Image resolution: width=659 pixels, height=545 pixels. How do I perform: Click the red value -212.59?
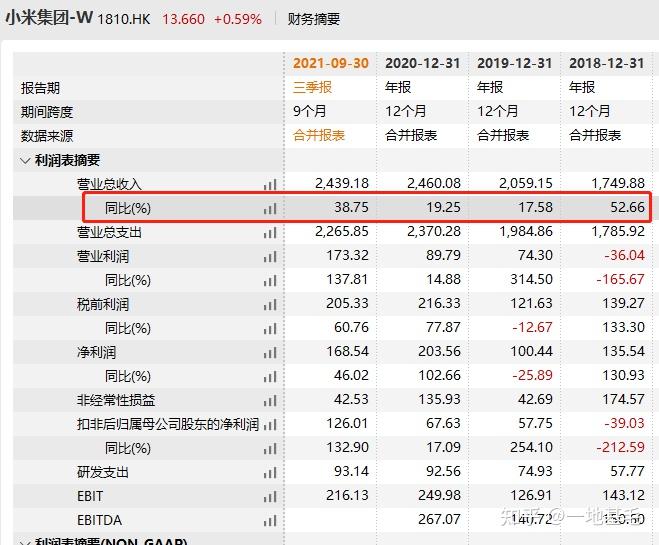click(x=621, y=447)
